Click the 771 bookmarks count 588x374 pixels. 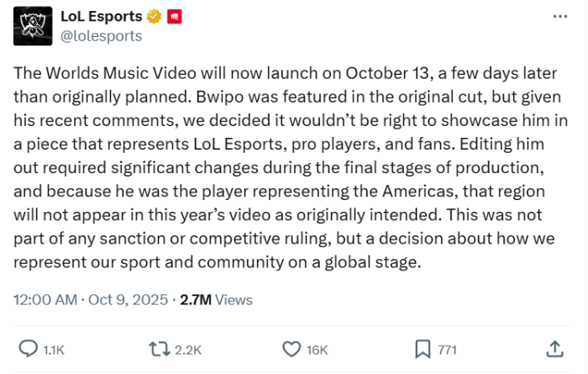[x=448, y=349]
